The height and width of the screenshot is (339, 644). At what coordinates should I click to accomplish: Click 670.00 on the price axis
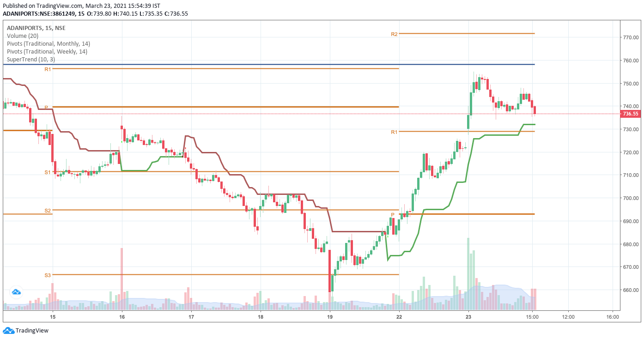point(631,267)
